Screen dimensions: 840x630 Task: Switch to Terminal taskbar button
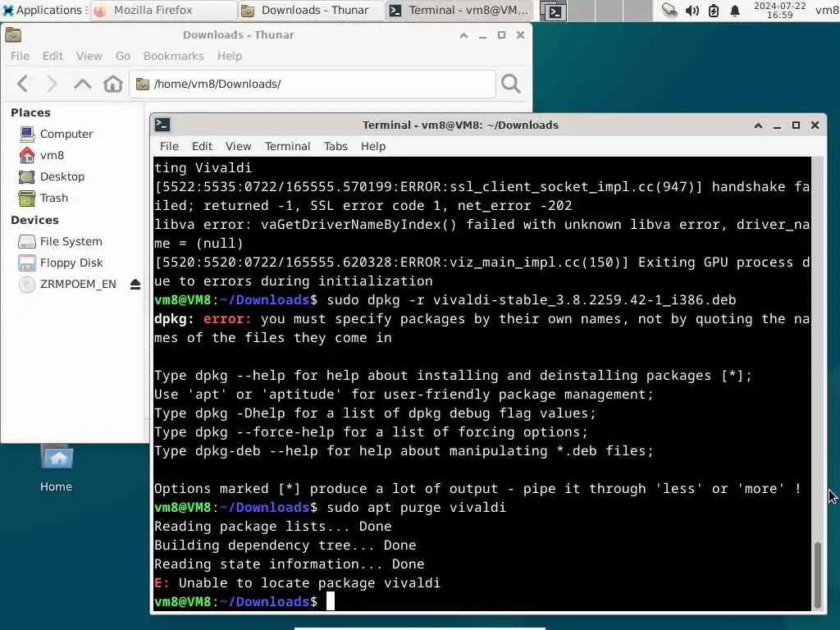pyautogui.click(x=459, y=10)
